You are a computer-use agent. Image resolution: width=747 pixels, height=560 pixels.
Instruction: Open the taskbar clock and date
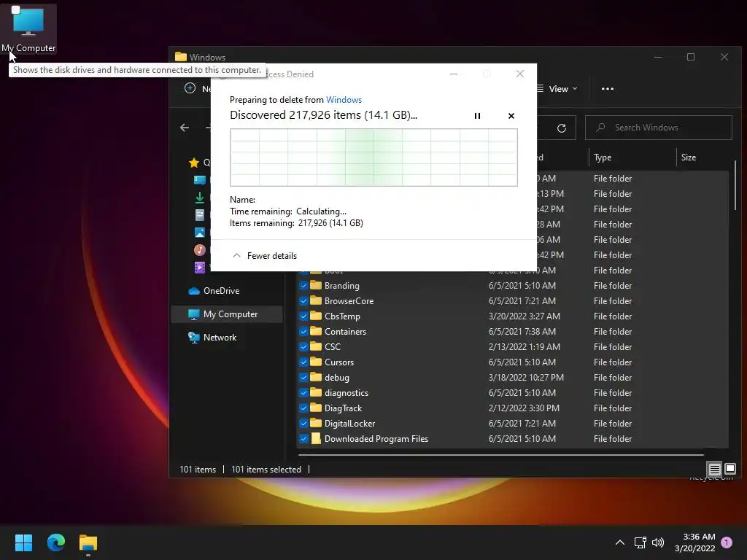[695, 542]
